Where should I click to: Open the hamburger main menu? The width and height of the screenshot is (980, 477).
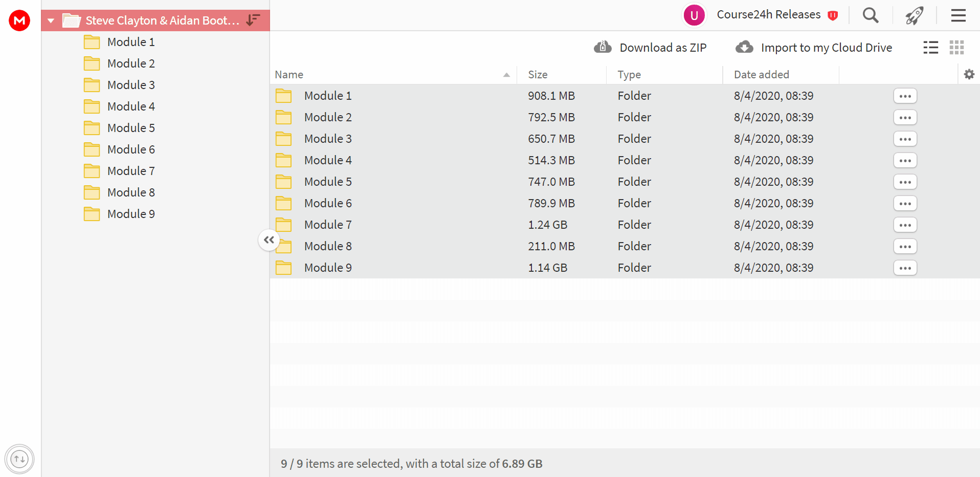coord(959,15)
